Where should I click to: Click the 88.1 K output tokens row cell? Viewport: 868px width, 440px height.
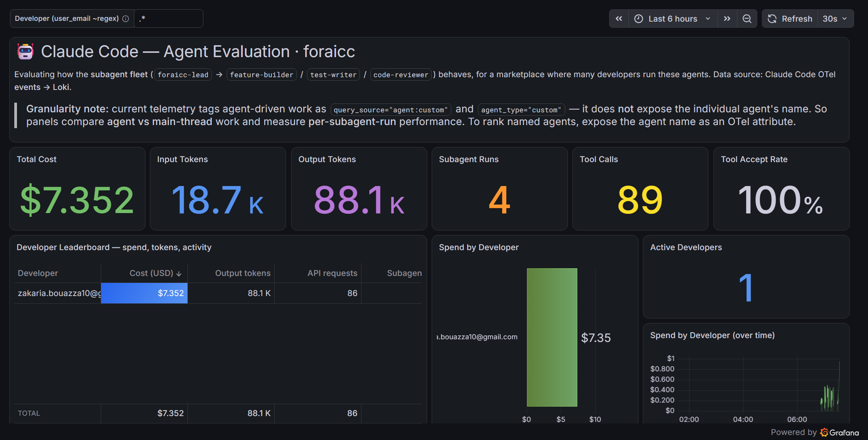(231, 293)
